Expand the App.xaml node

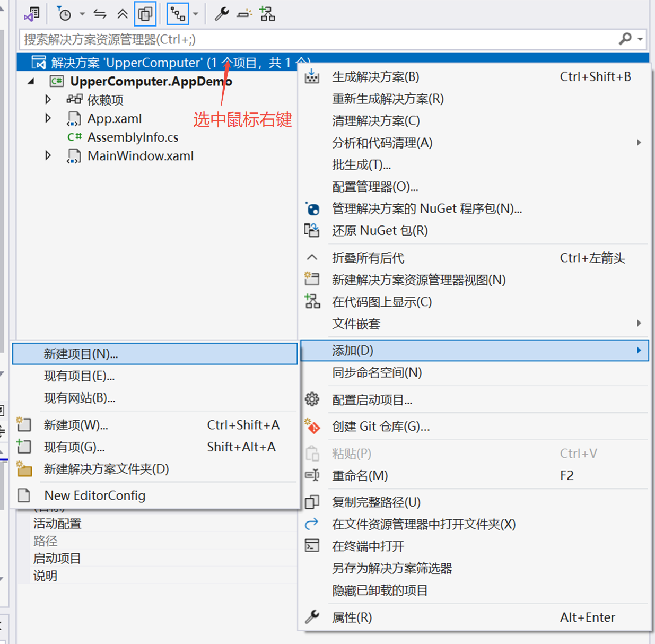tap(48, 118)
